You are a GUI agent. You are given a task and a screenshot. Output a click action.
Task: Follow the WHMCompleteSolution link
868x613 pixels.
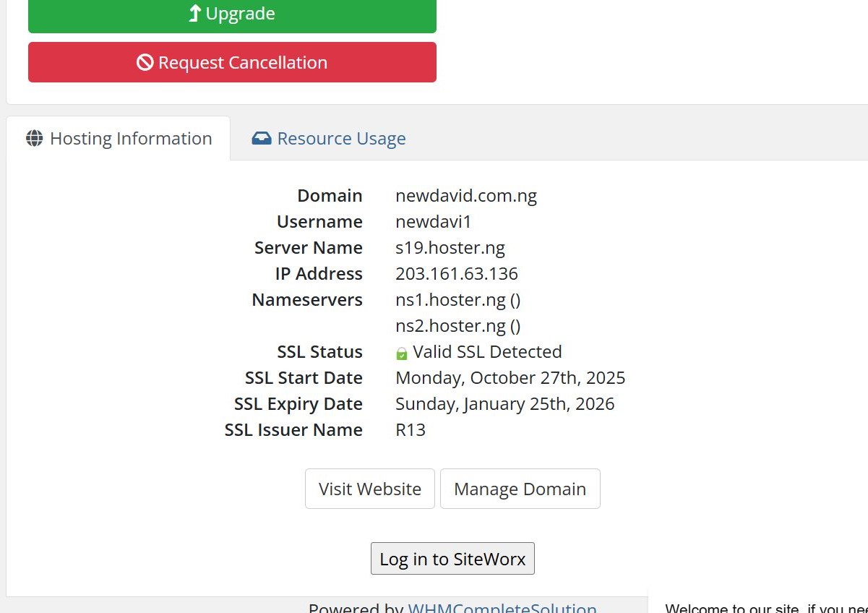(502, 607)
